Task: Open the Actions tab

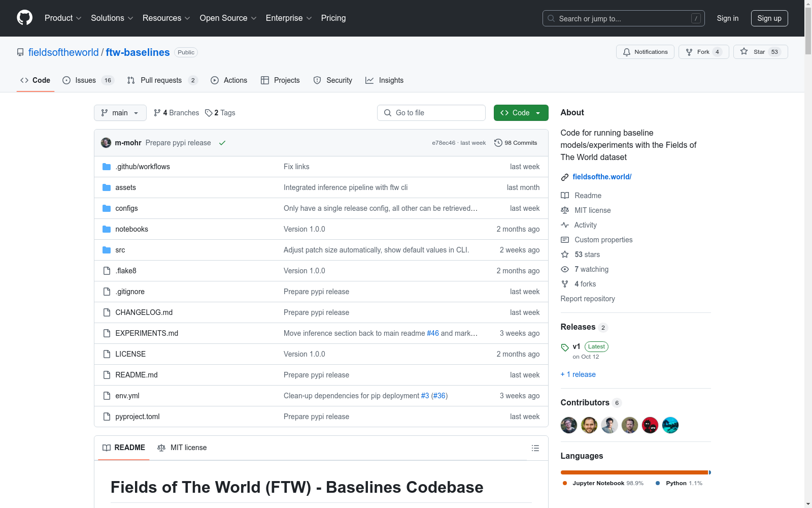Action: click(x=229, y=80)
